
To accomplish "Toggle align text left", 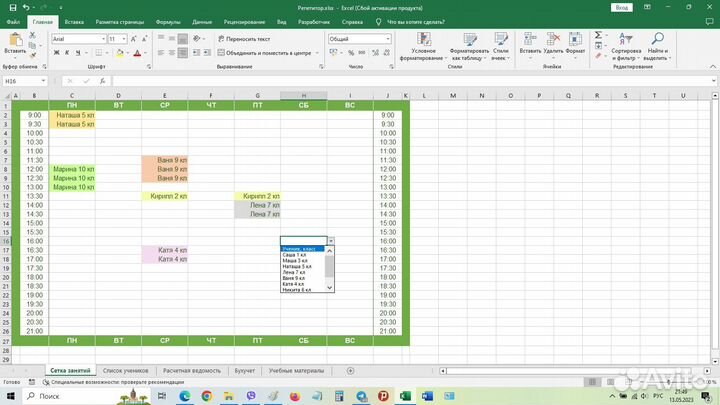I will coord(161,53).
